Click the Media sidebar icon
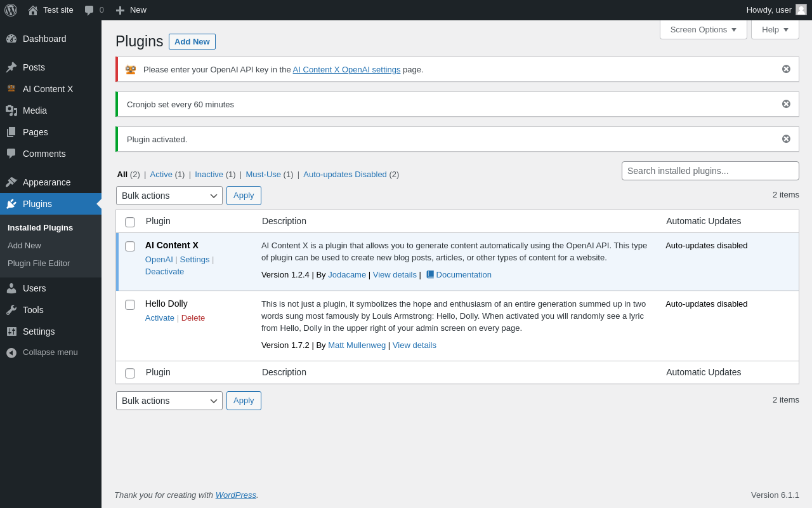The width and height of the screenshot is (812, 508). [x=11, y=110]
